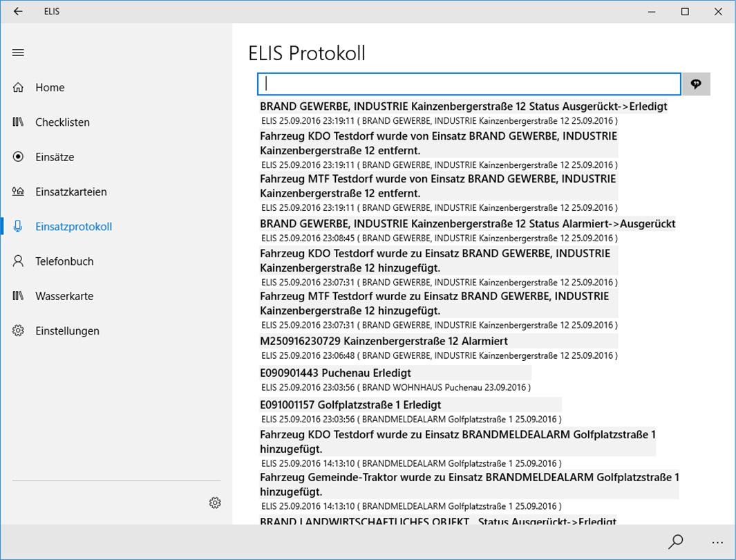Open Telefonbuch person icon

18,261
